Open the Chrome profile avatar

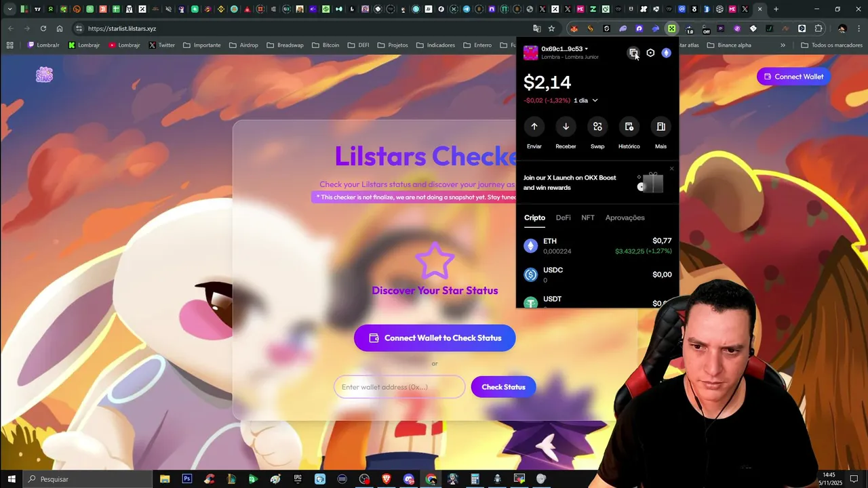click(x=842, y=28)
